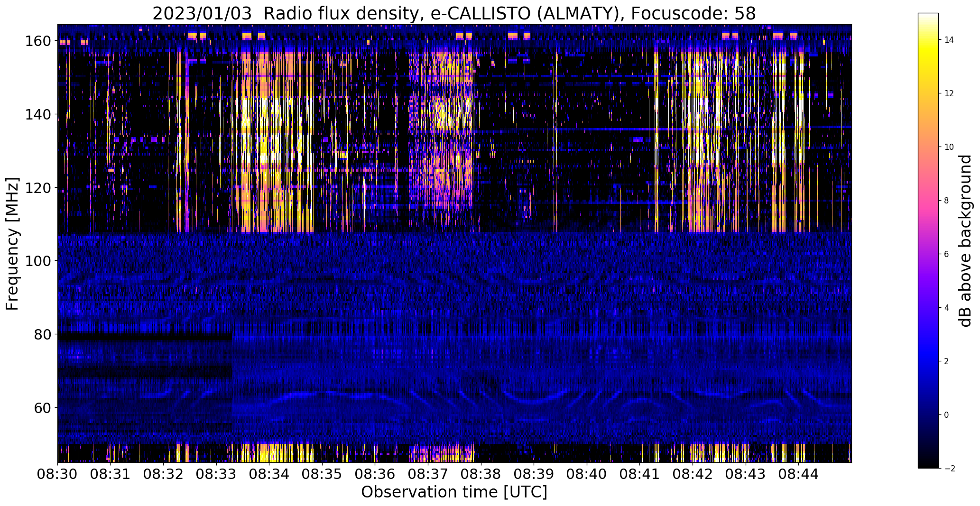Click the colorbar tick value 8
980x506 pixels.
point(947,201)
